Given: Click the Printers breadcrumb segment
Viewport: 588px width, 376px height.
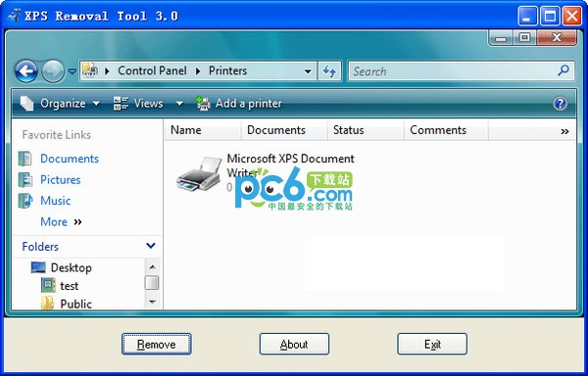Looking at the screenshot, I should pyautogui.click(x=227, y=70).
